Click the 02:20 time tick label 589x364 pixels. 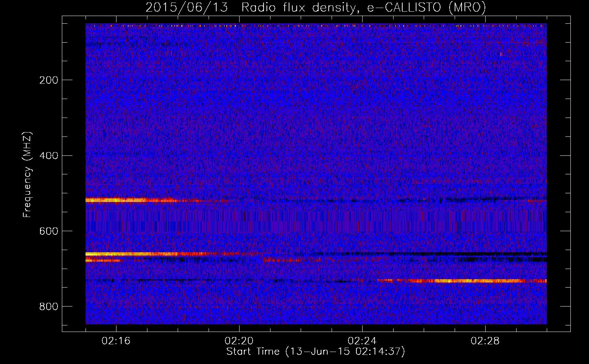(x=239, y=341)
